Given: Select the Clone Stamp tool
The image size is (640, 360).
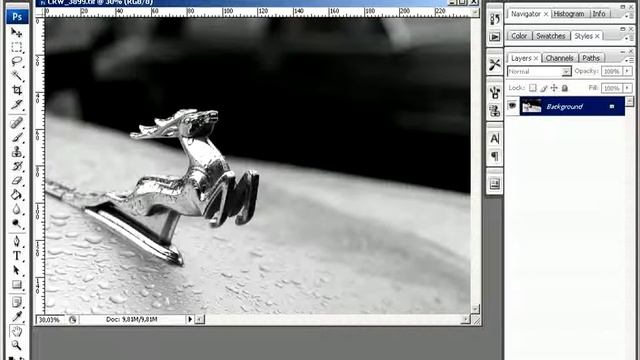Looking at the screenshot, I should [x=16, y=151].
